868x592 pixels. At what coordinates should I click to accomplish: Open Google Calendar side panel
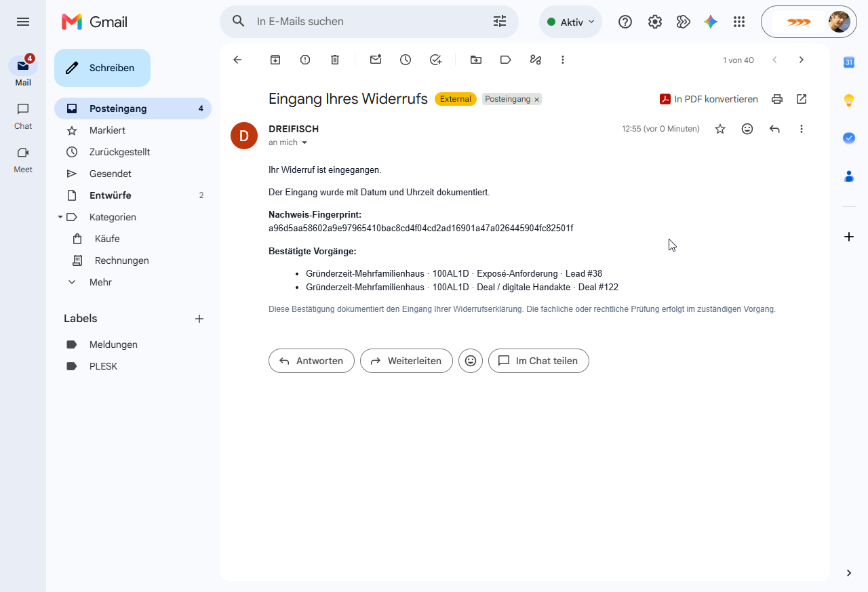point(849,62)
